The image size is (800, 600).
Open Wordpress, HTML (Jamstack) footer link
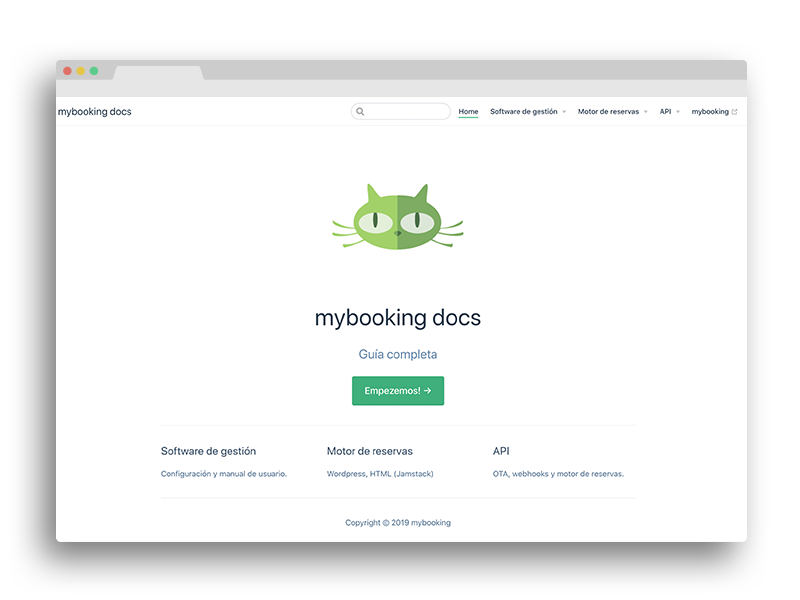coord(381,473)
